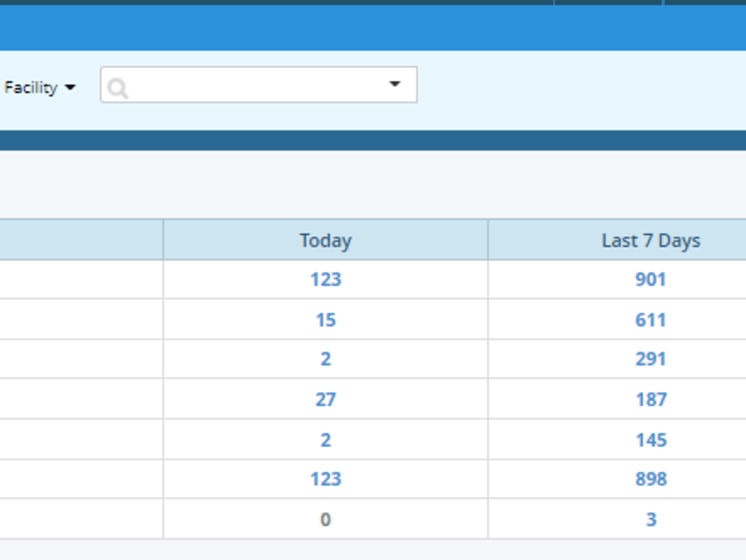Open the Today value 2 beside 291
746x560 pixels.
(325, 359)
